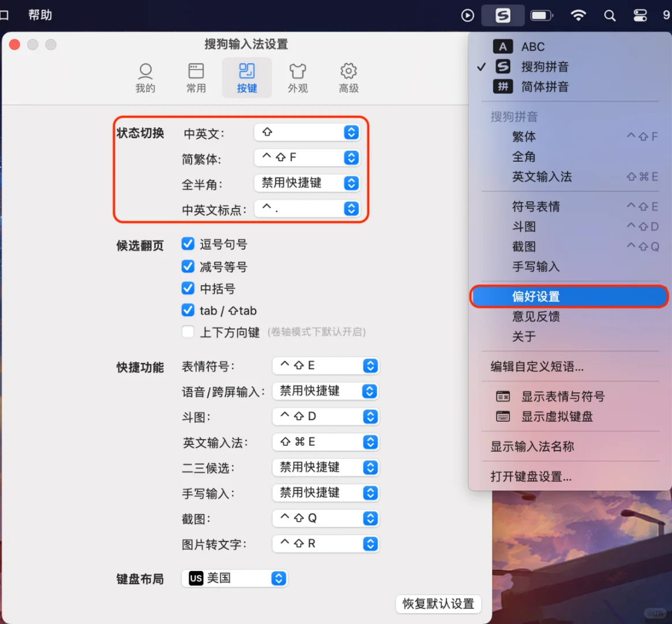Screen dimensions: 672x624
Task: Click the emoji panel icon beside 显示表情与符号
Action: point(503,397)
